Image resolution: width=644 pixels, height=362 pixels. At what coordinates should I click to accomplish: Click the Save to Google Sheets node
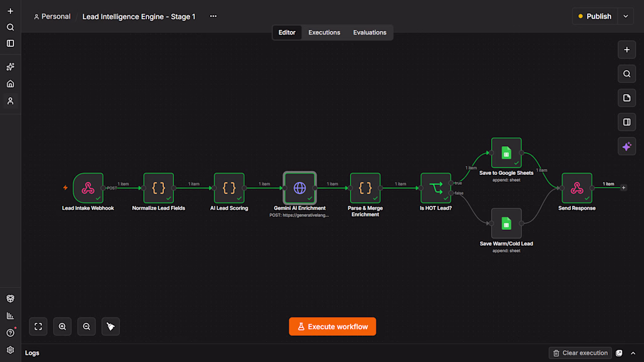pyautogui.click(x=506, y=153)
